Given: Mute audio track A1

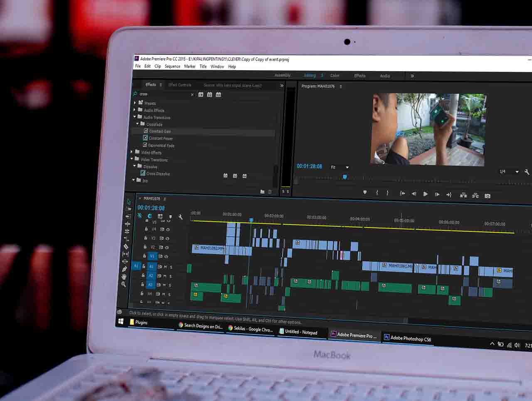Looking at the screenshot, I should point(165,267).
